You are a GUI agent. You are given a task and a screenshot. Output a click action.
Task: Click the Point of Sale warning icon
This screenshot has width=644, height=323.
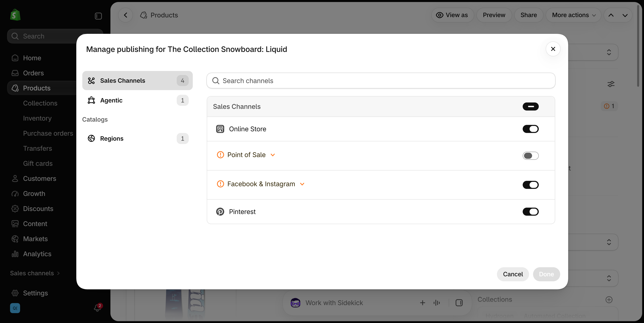220,155
